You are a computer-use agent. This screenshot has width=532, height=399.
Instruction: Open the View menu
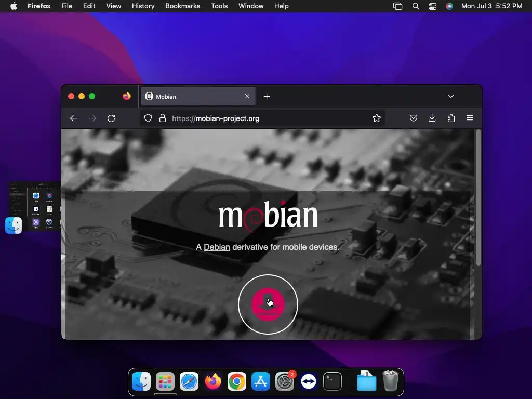tap(114, 6)
